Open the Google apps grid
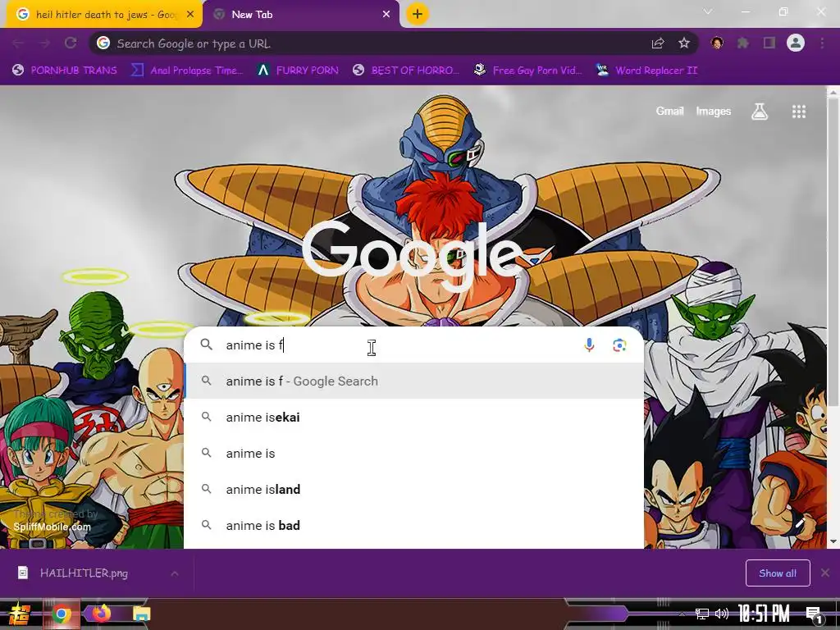 pyautogui.click(x=799, y=112)
